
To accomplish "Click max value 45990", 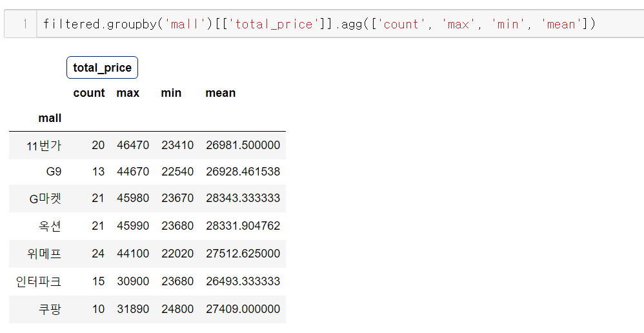I will pyautogui.click(x=133, y=225).
